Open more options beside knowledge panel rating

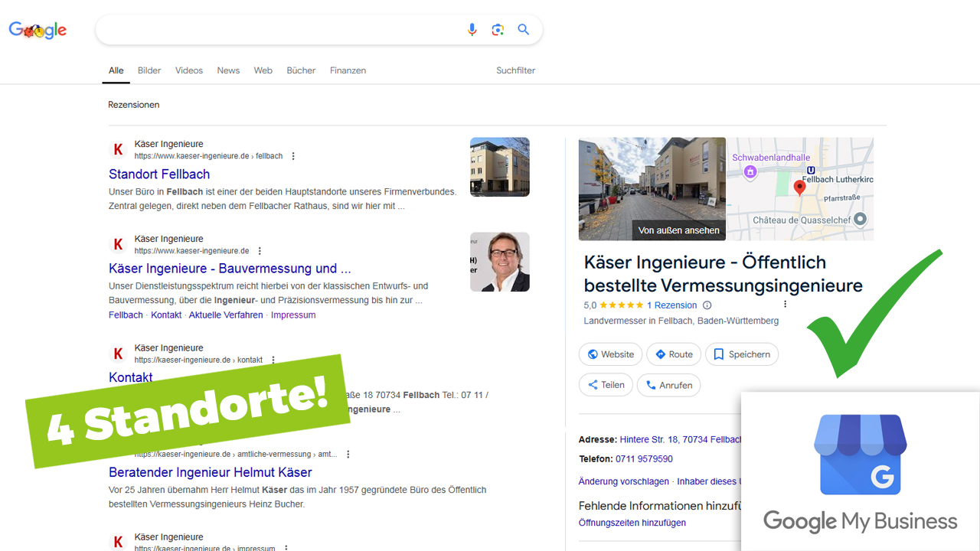(785, 305)
